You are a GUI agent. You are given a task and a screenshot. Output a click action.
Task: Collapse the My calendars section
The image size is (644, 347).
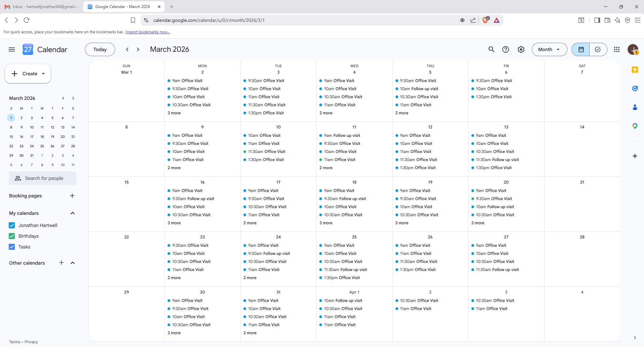pyautogui.click(x=73, y=213)
